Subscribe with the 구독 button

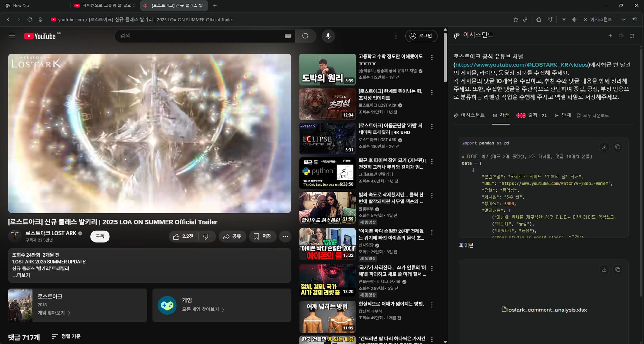[100, 236]
